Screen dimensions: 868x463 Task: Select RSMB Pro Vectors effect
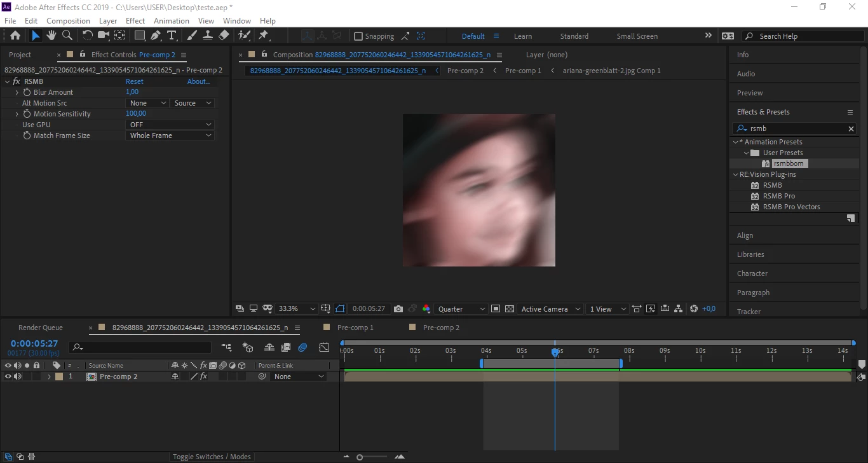coord(791,207)
